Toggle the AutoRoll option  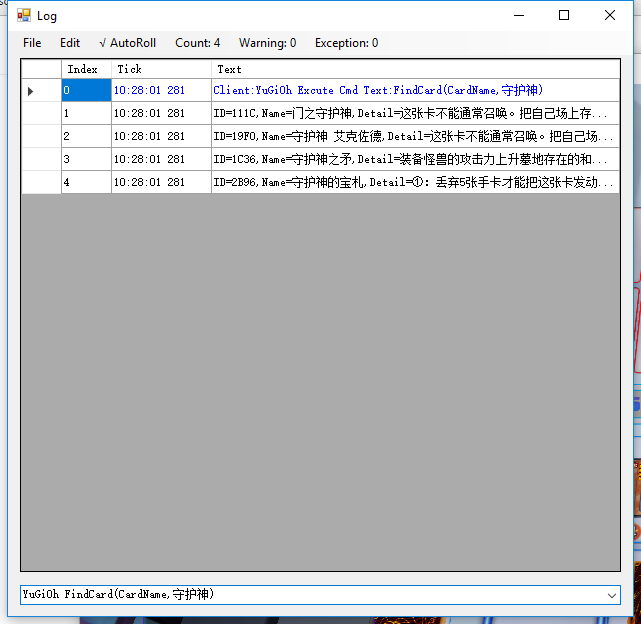(x=128, y=43)
